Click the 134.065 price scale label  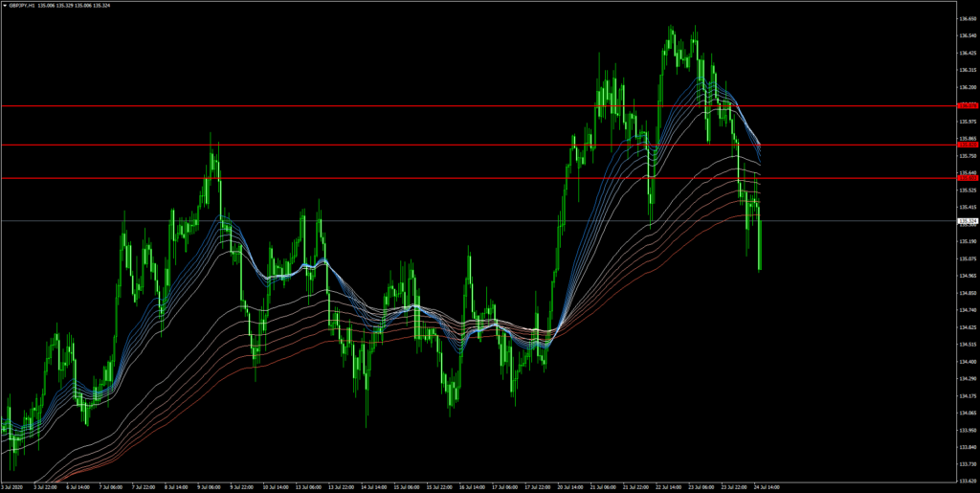tap(967, 413)
